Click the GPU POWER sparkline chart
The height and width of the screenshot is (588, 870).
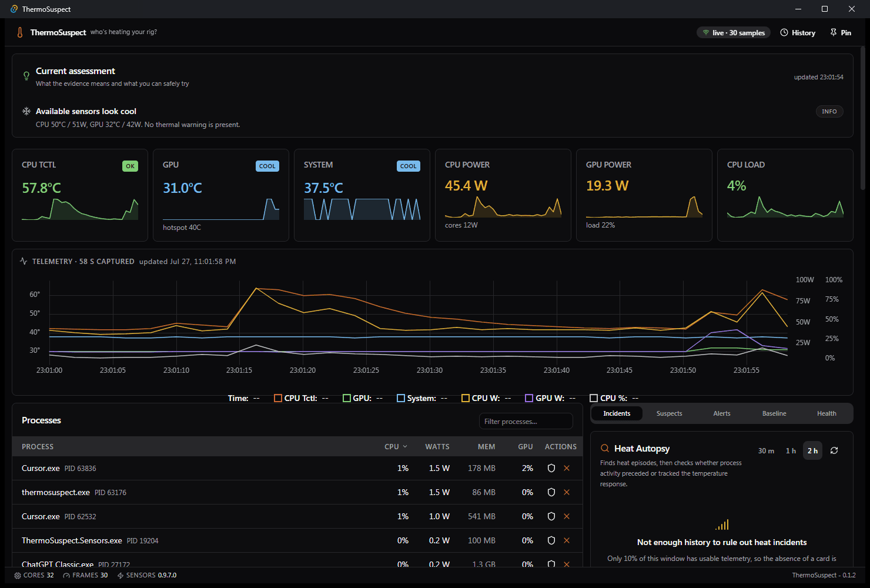click(644, 207)
